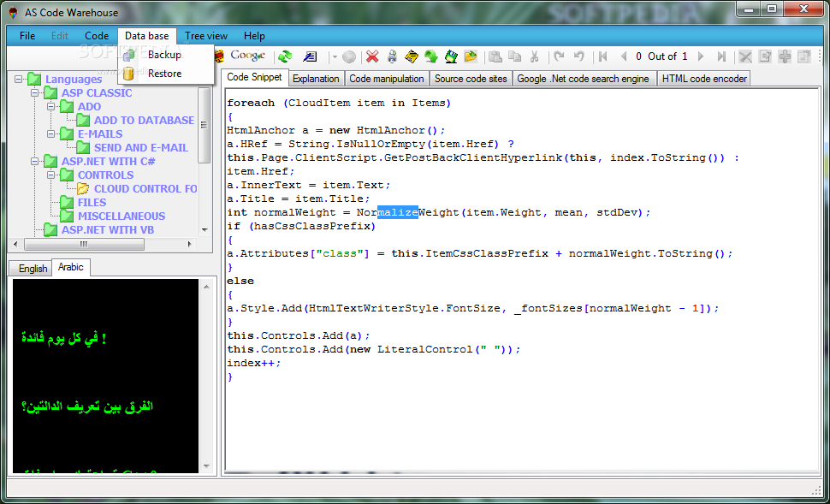Screen dimensions: 830x504
Task: Select CLOUD CONTROL tree item
Action: point(145,188)
